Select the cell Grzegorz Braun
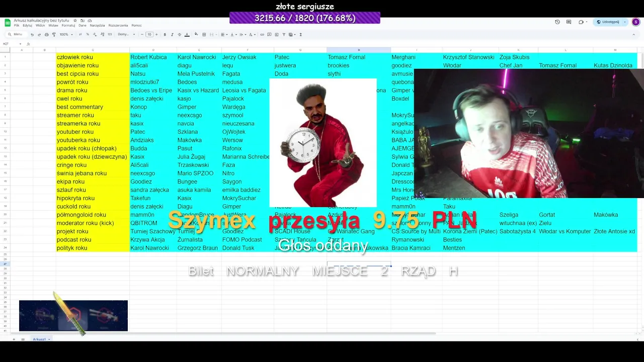The height and width of the screenshot is (362, 644). (x=199, y=248)
